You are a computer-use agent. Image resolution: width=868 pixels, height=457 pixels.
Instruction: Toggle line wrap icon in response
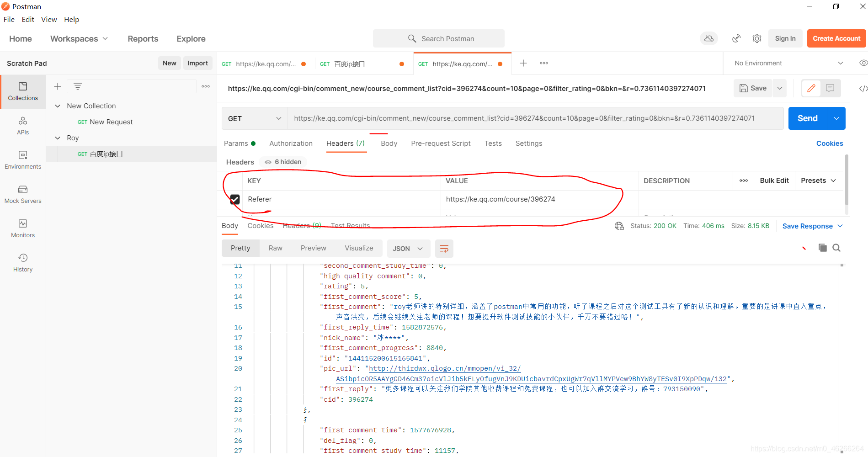pos(444,249)
